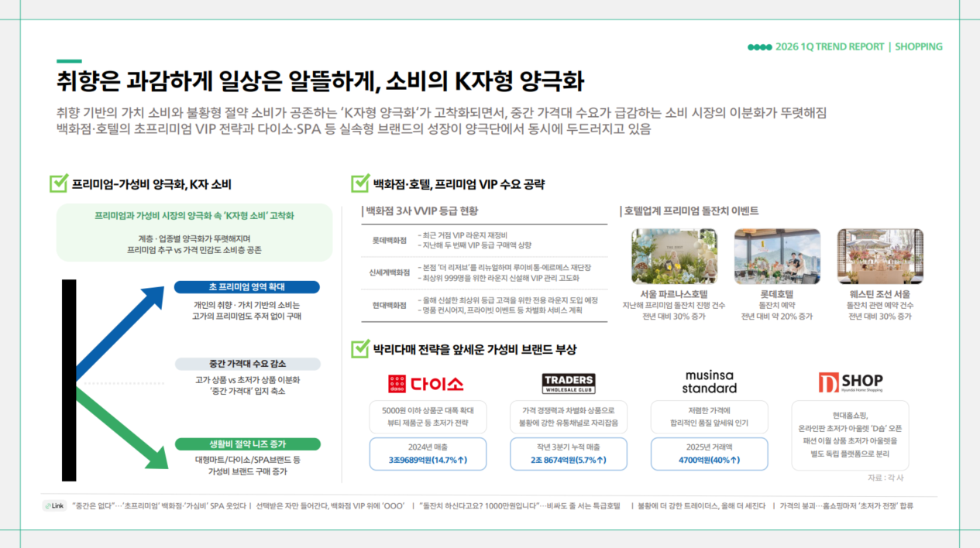Click the four green dots beside 2026 1Q TREND REPORT
This screenshot has width=980, height=548.
coord(759,47)
